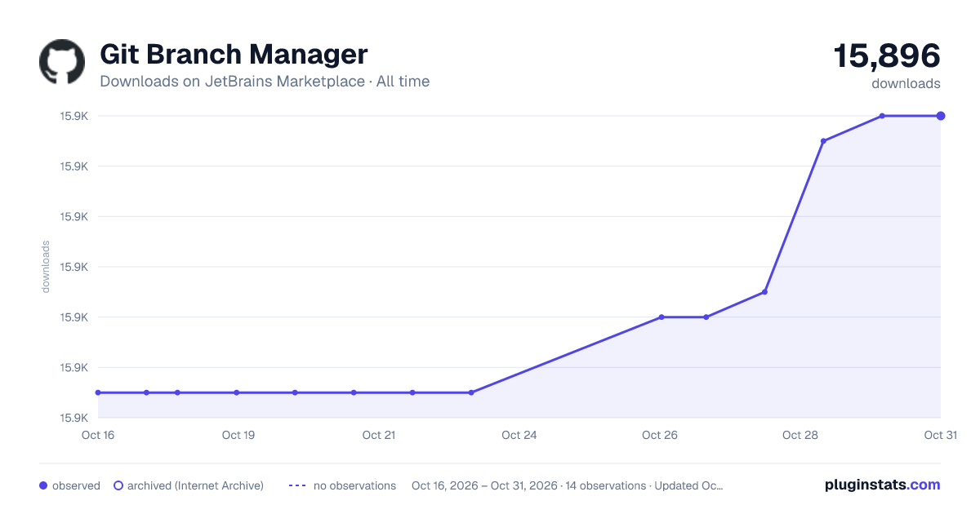Click 'Downloads on JetBrains Marketplace · All time' subtitle

[265, 82]
